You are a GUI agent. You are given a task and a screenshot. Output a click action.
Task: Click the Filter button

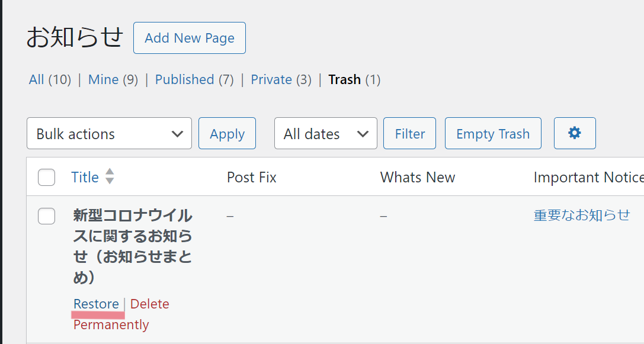click(409, 133)
